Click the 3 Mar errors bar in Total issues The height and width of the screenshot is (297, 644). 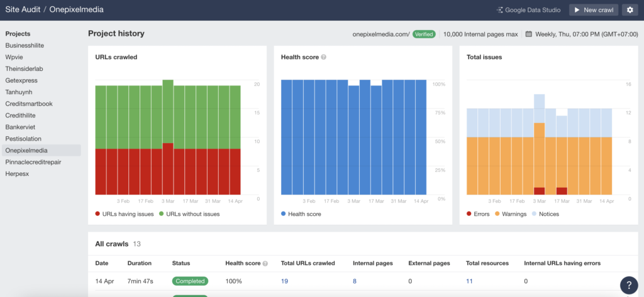tap(539, 191)
